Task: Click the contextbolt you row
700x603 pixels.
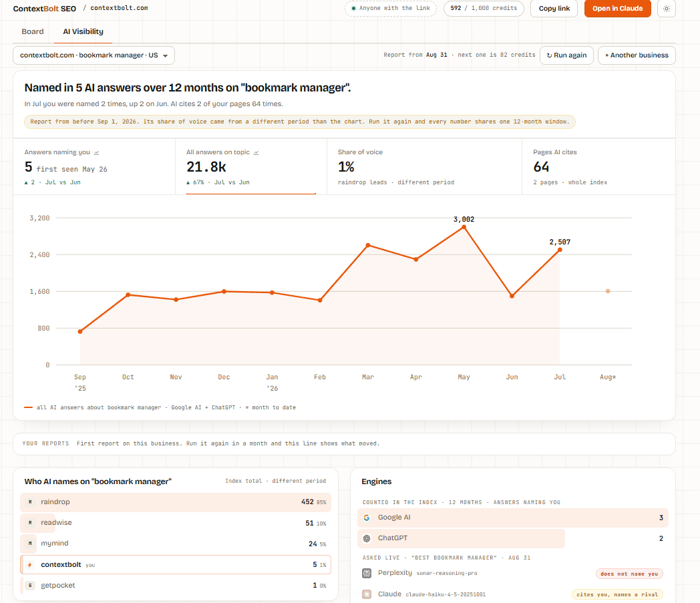Action: point(176,565)
